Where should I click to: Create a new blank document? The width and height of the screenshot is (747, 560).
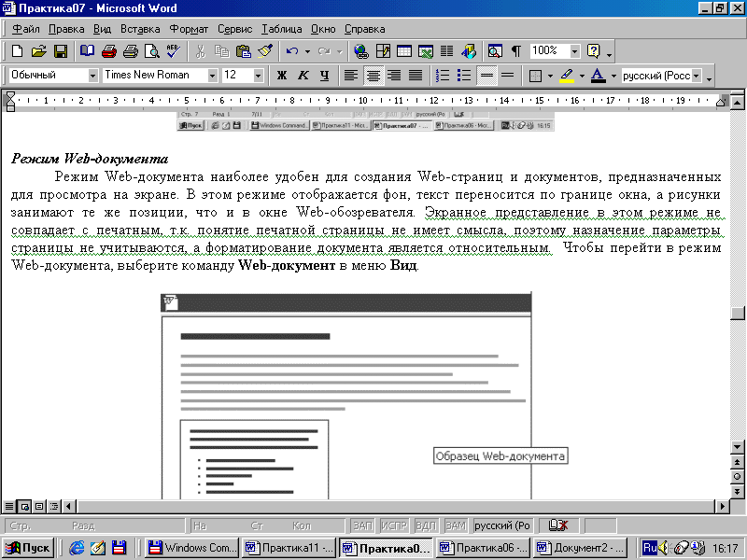(x=17, y=51)
